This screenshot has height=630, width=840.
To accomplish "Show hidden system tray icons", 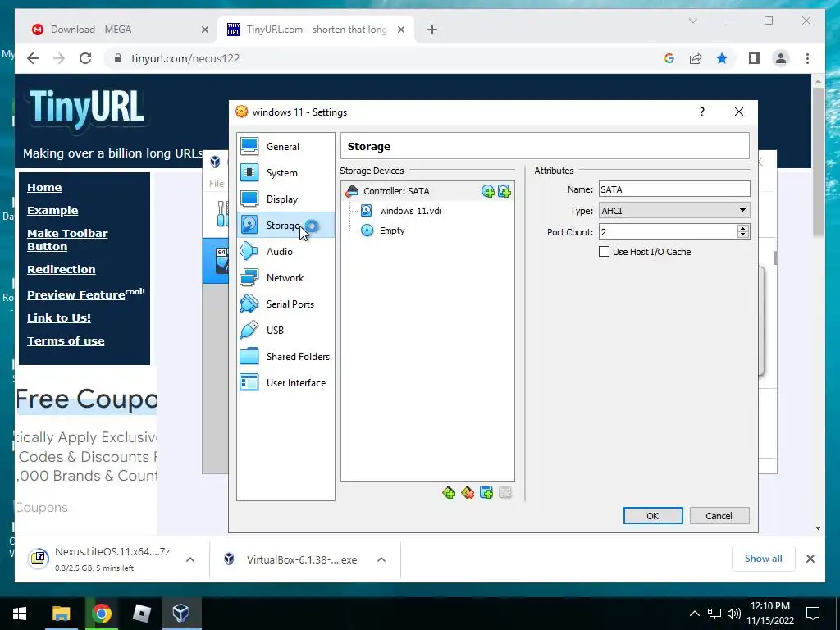I will point(694,614).
